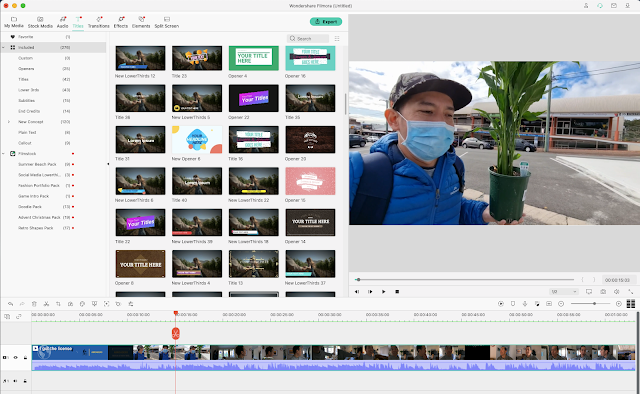Select the Opener 4 title thumbnail

coord(253,58)
